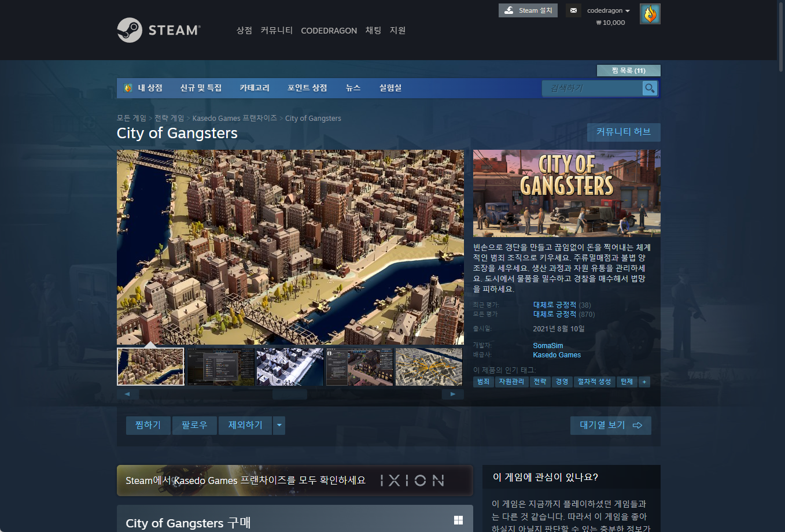Click the Kasedo Games publisher link
Viewport: 785px width, 532px height.
click(x=556, y=355)
